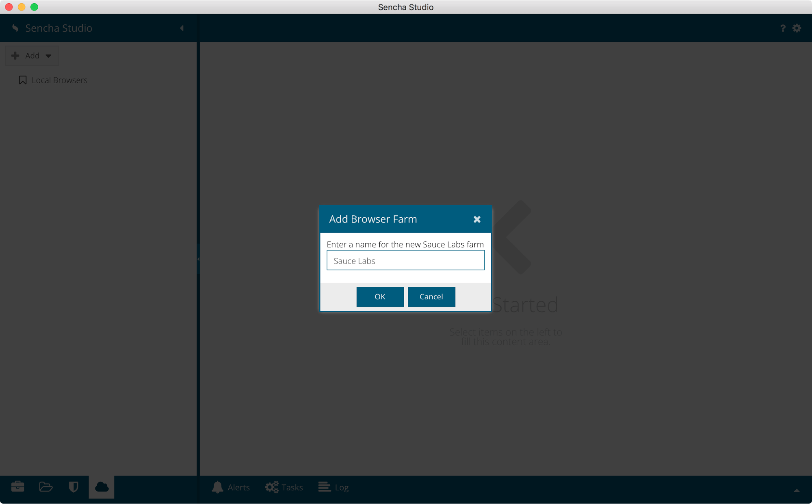Close the Add Browser Farm dialog with X
Screen dimensions: 812x504
pyautogui.click(x=477, y=219)
